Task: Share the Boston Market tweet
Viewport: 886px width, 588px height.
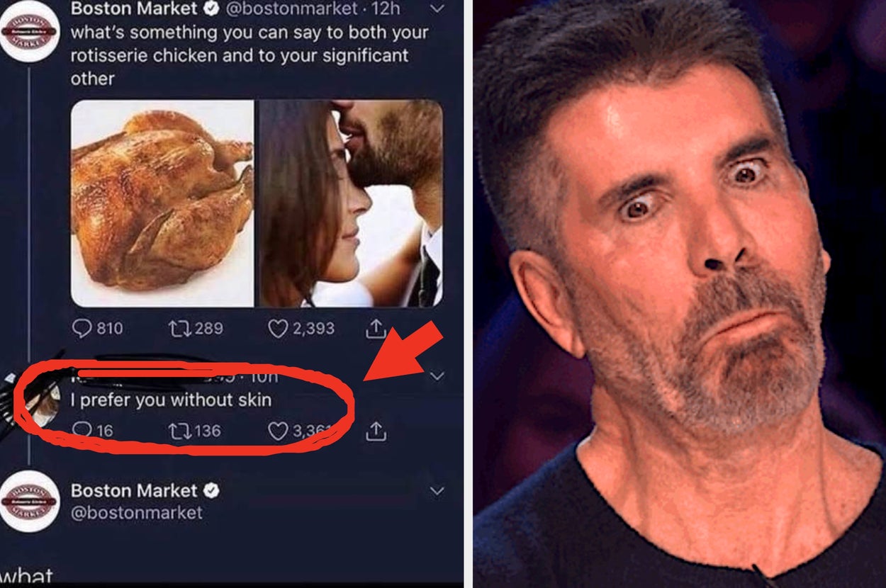Action: tap(376, 328)
